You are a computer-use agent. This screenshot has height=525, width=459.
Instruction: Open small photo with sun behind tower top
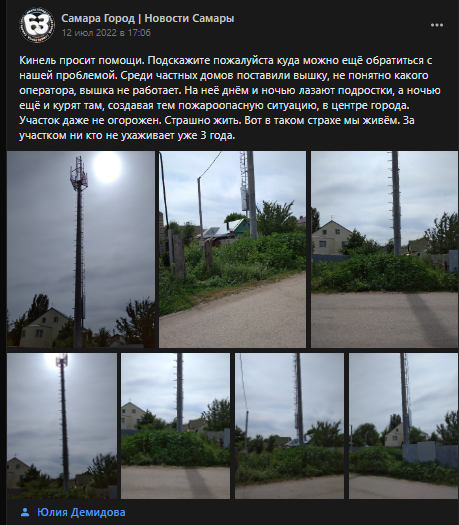[62, 426]
